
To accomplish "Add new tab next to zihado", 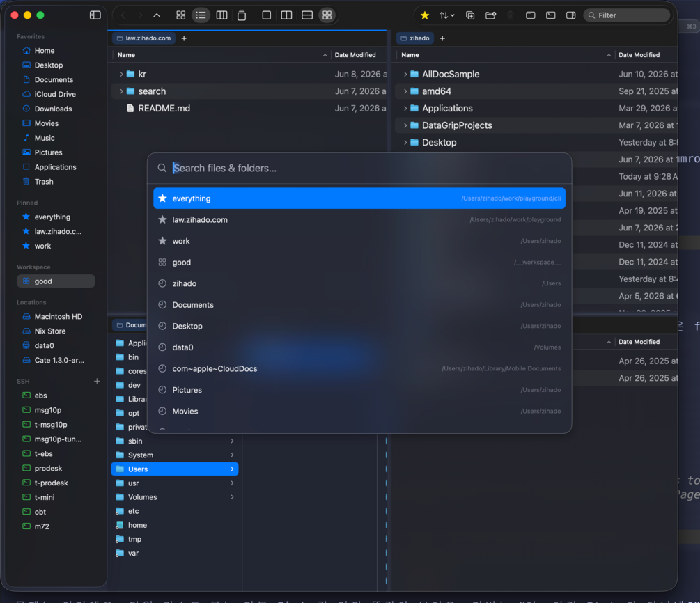I will (442, 38).
